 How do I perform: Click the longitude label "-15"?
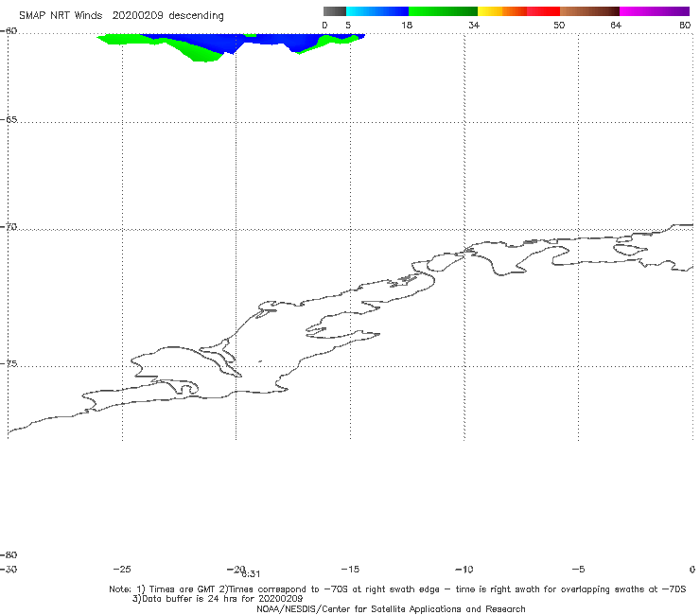coord(350,570)
